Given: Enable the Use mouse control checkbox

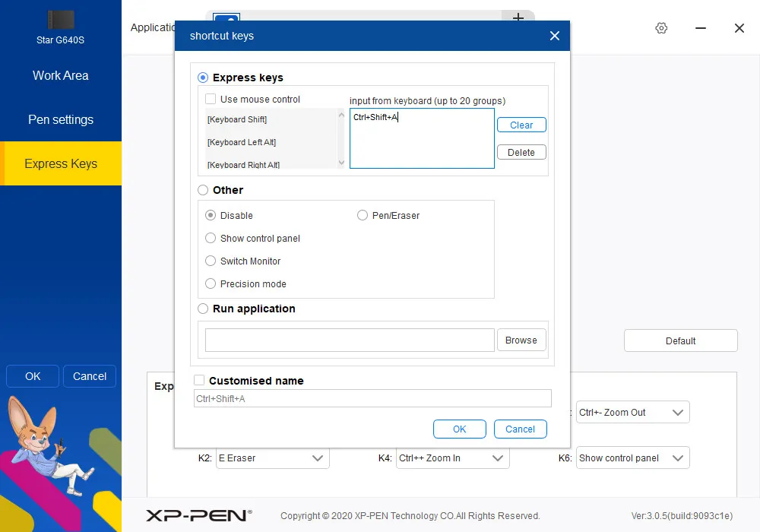Looking at the screenshot, I should click(211, 100).
